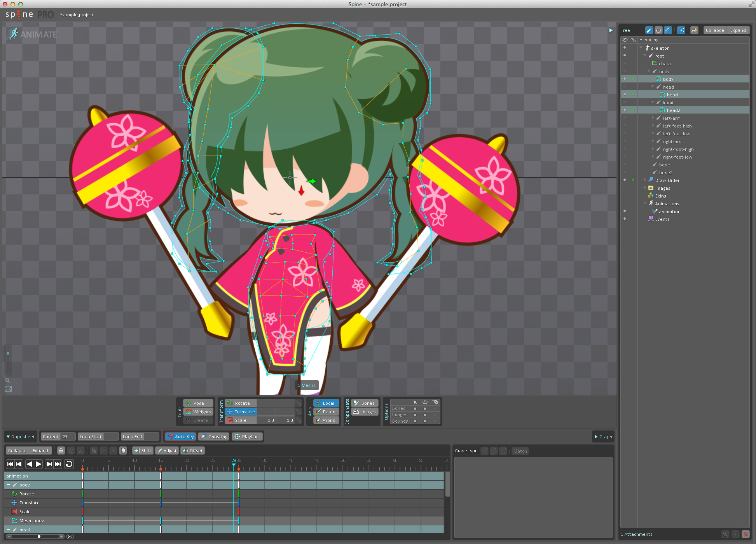Click the viewport zoom magnifier icon
Viewport: 756px width, 544px height.
tap(8, 381)
